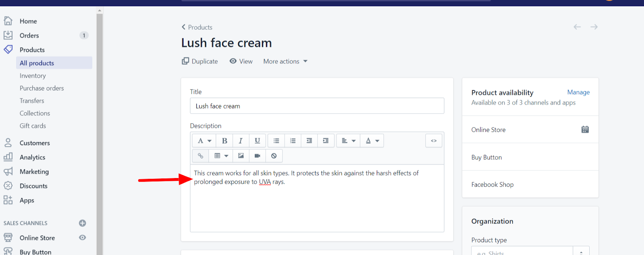Click the Title input field
The height and width of the screenshot is (255, 644).
tap(317, 106)
